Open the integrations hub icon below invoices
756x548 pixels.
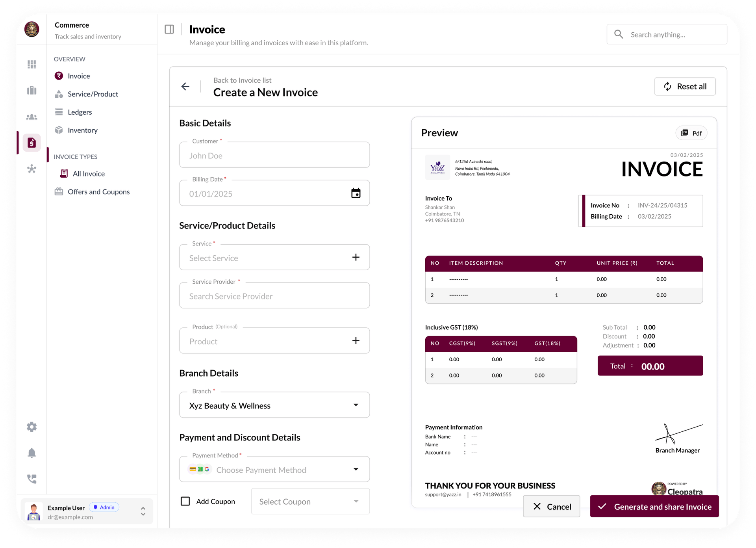point(31,169)
